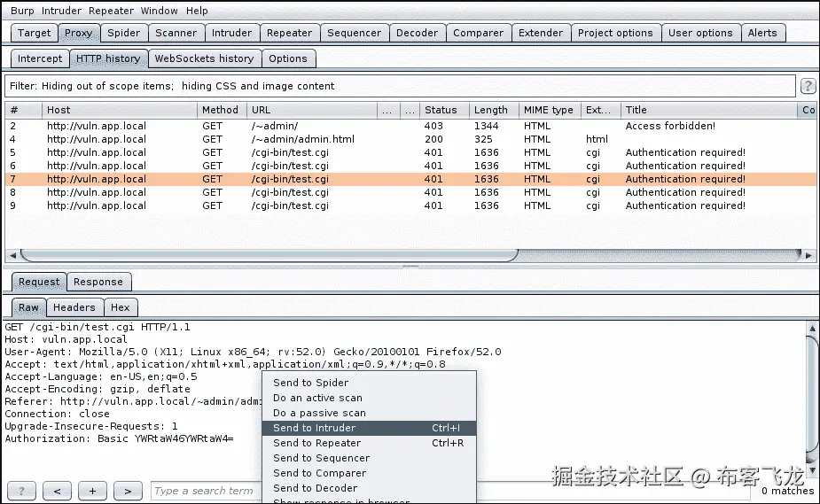Screen dimensions: 820x504
Task: Click the next match > button
Action: click(x=128, y=491)
